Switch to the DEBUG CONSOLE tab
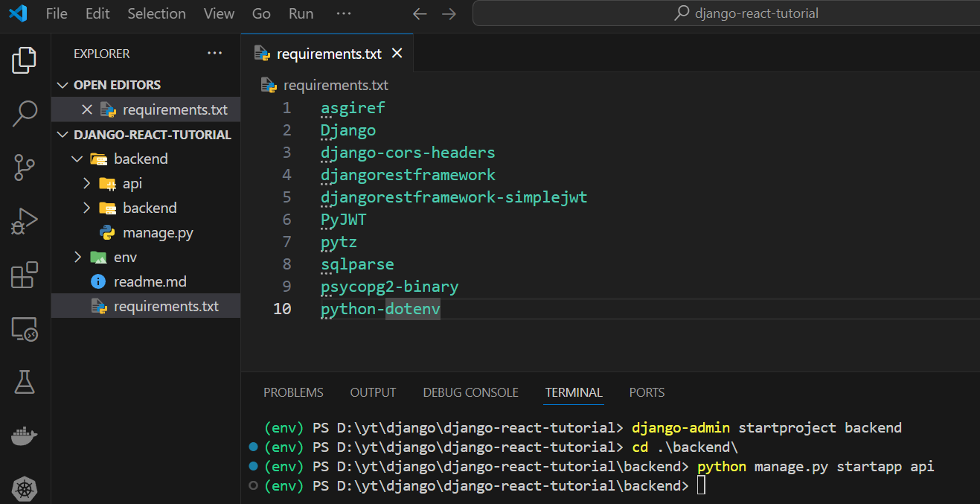Image resolution: width=980 pixels, height=504 pixels. click(x=470, y=392)
